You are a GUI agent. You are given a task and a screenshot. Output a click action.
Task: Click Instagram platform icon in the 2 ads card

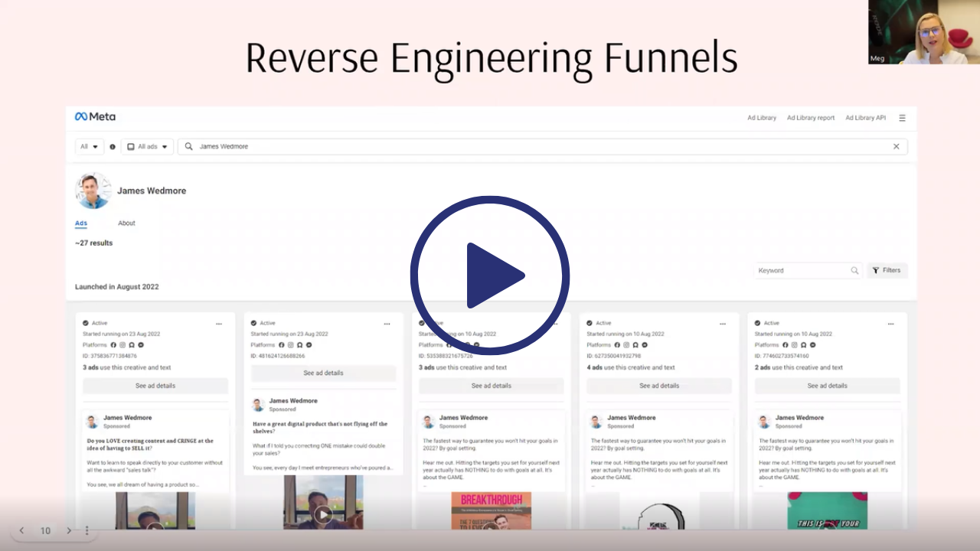[794, 345]
